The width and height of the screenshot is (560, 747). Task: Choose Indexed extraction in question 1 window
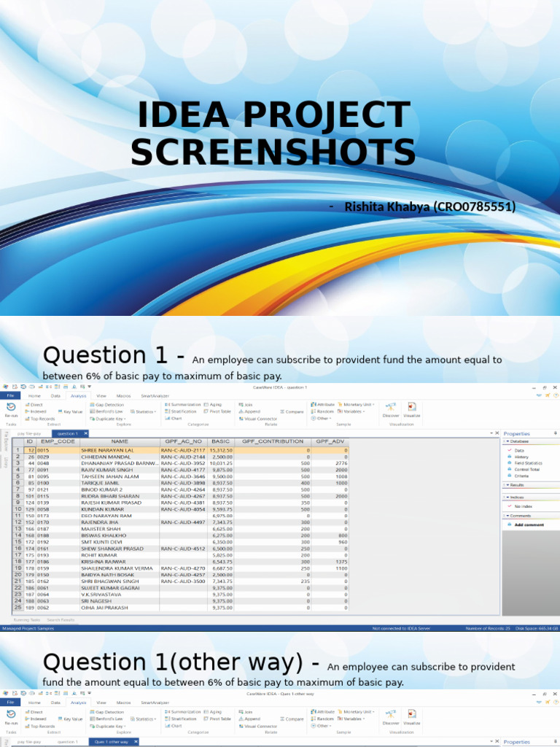tap(36, 411)
